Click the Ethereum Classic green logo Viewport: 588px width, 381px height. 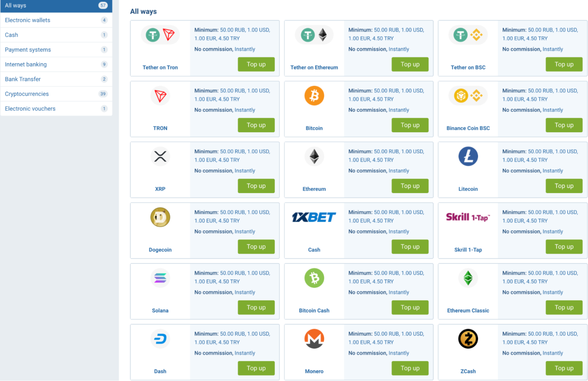(468, 278)
